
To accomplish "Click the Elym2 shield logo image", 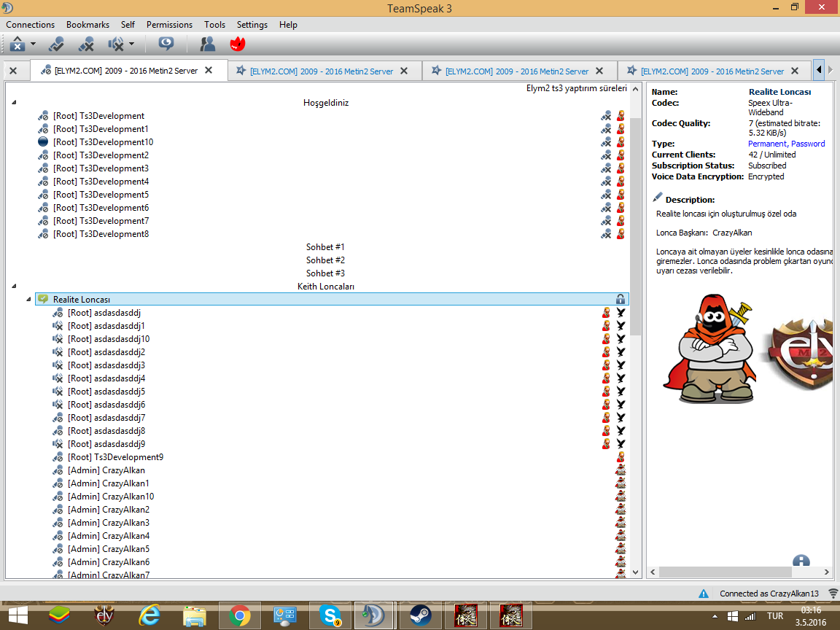I will tap(798, 352).
